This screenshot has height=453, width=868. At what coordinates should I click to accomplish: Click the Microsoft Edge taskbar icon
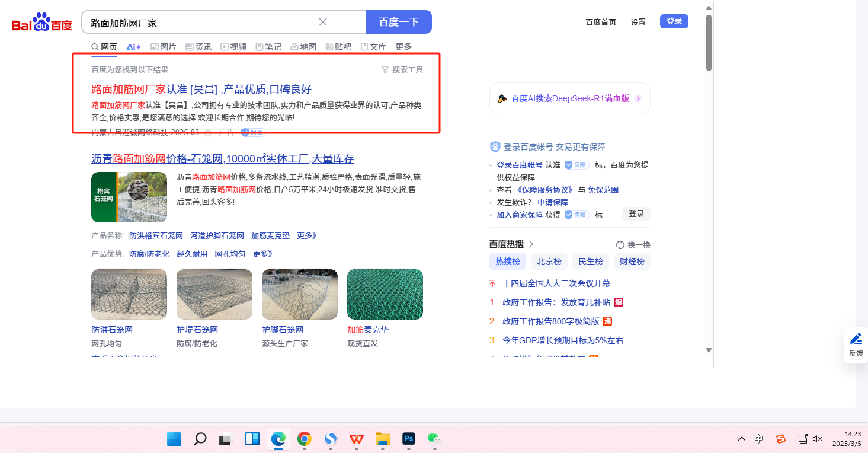[278, 439]
